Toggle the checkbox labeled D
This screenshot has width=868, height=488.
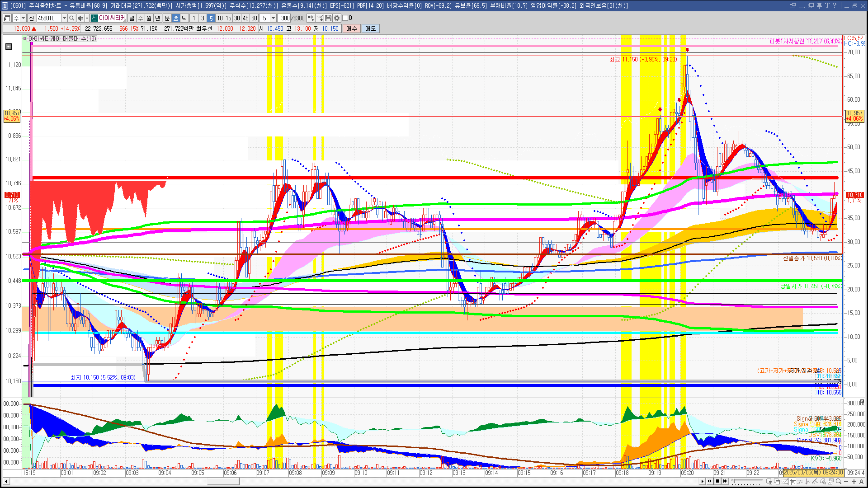point(345,18)
